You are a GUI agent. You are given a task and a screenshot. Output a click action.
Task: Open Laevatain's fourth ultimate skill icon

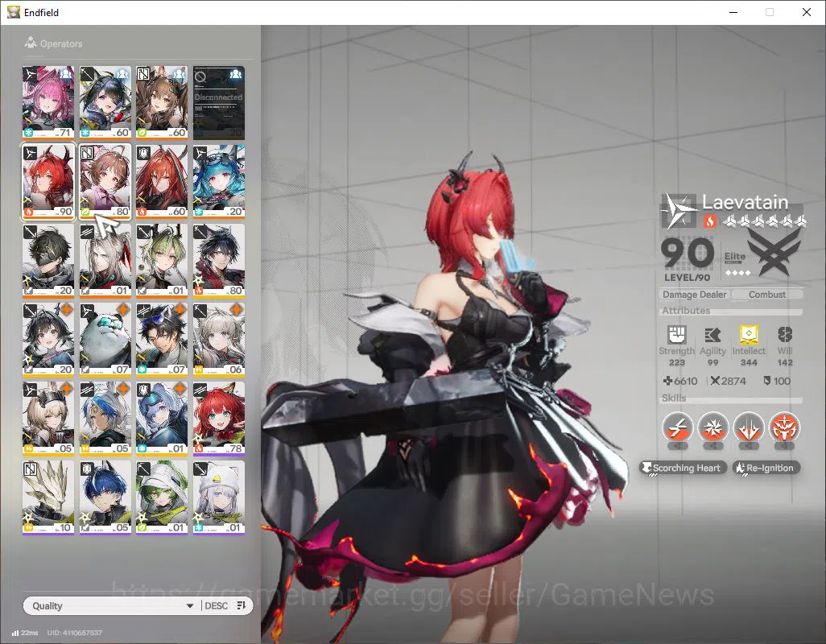coord(784,427)
